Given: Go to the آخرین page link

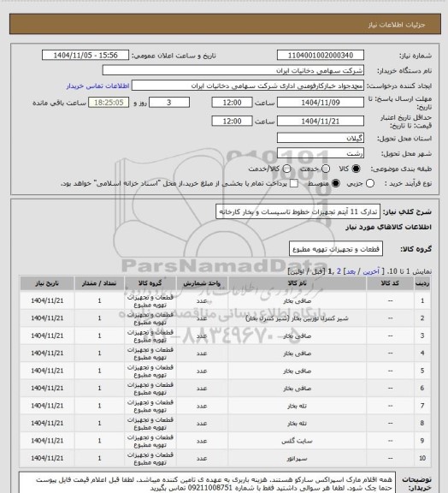Looking at the screenshot, I should click(371, 271).
